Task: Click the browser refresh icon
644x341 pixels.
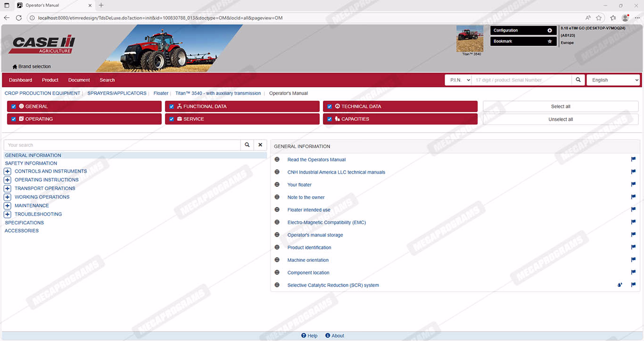Action: [19, 18]
